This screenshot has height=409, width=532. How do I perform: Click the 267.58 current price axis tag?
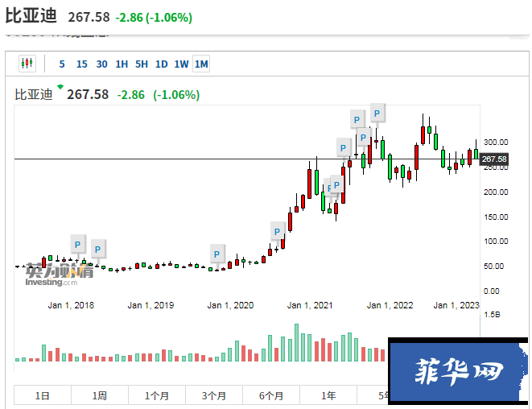493,159
